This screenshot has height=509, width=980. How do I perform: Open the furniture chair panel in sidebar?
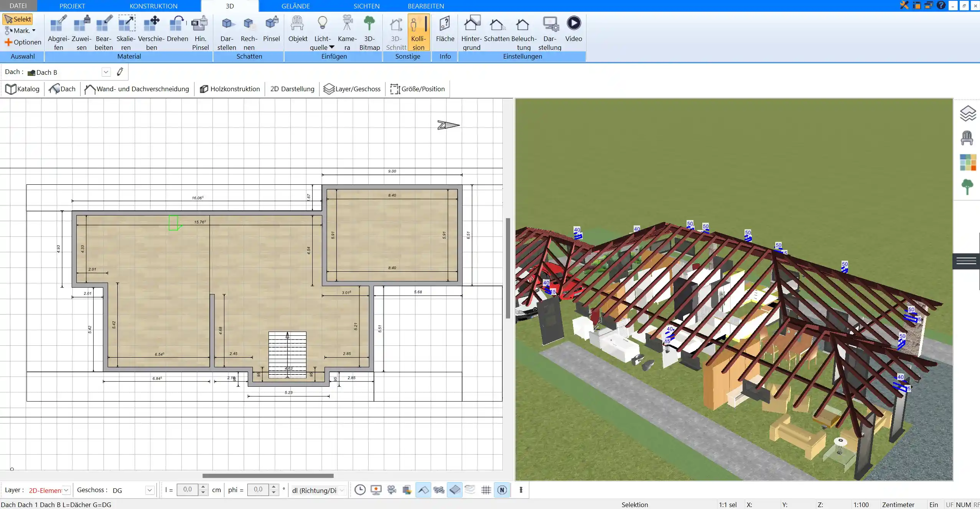pos(967,138)
